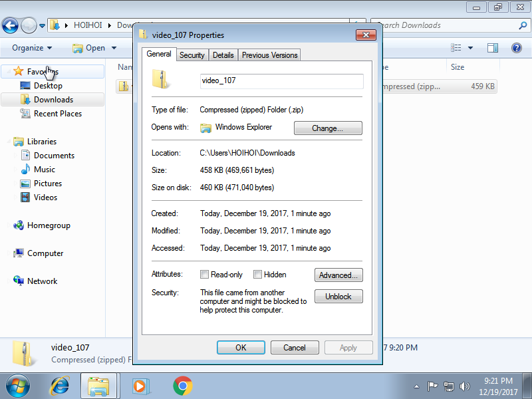Switch to the Details tab

pos(223,55)
